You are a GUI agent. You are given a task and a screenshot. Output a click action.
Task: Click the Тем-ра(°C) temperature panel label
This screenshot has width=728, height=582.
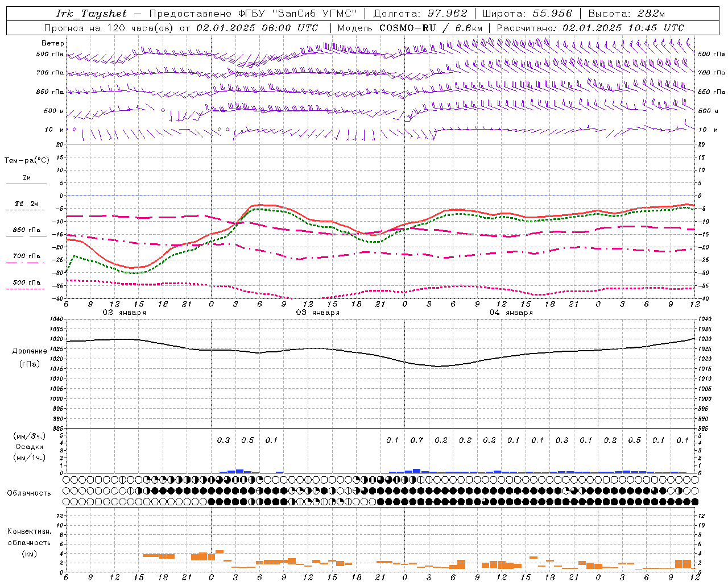pyautogui.click(x=27, y=161)
